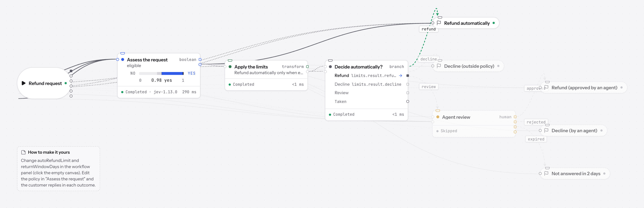Click the "rejected" edge label
Viewport: 644px width, 208px height.
pyautogui.click(x=536, y=122)
